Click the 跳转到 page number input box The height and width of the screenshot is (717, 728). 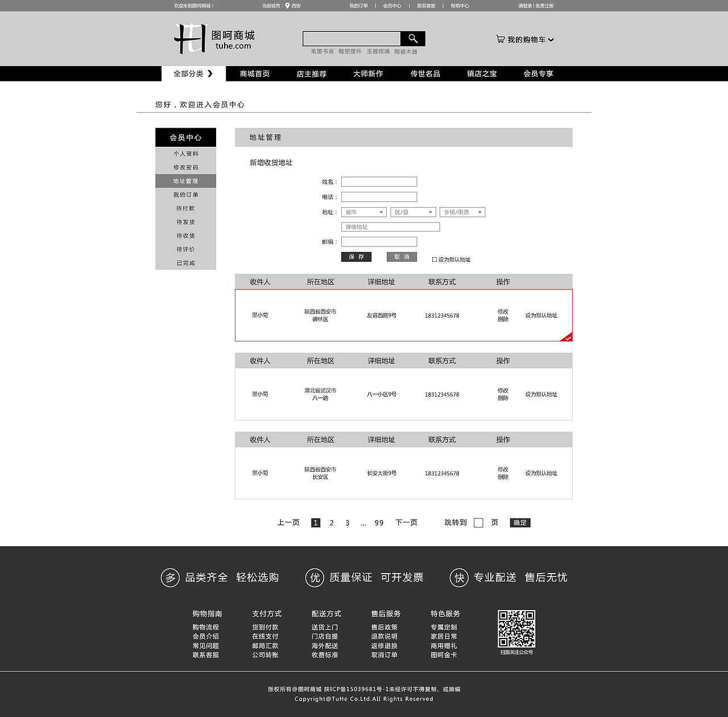[x=478, y=522]
